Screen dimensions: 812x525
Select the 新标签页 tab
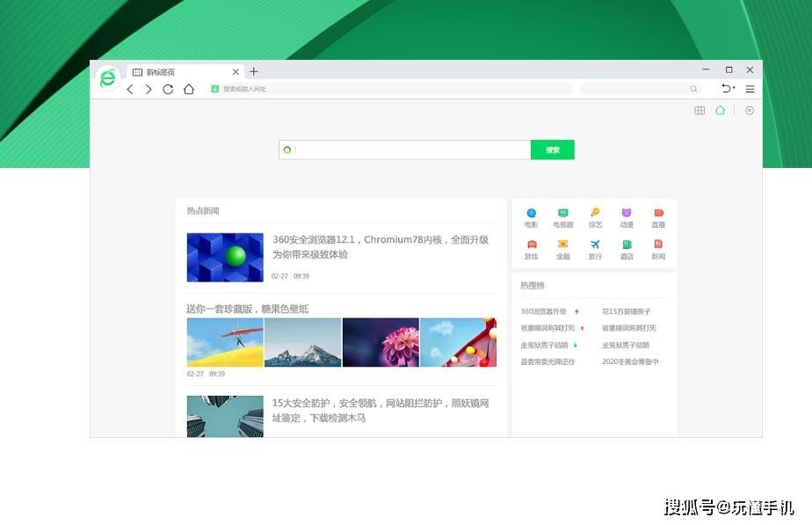(185, 72)
